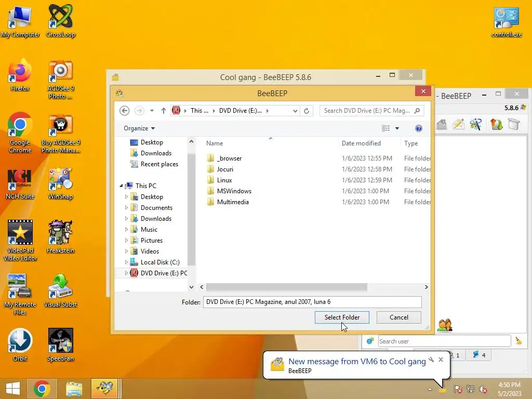Collapse the This PC tree node
Screen dimensions: 532x399
[121, 186]
